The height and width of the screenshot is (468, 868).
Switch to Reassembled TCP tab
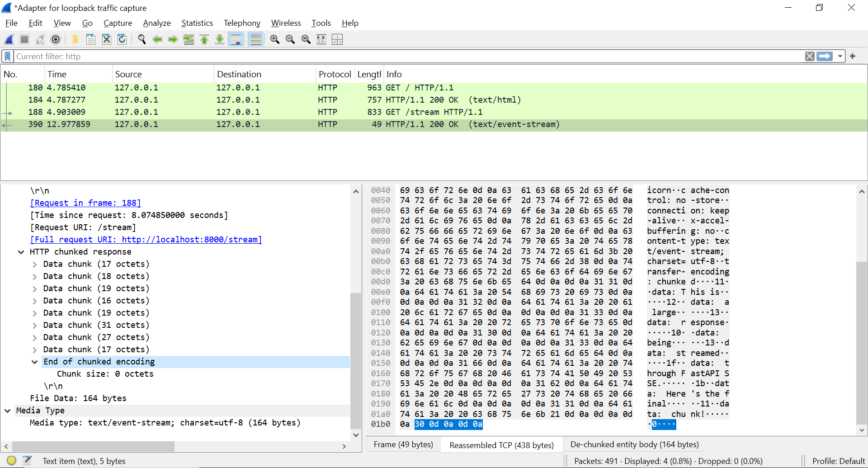pyautogui.click(x=501, y=445)
